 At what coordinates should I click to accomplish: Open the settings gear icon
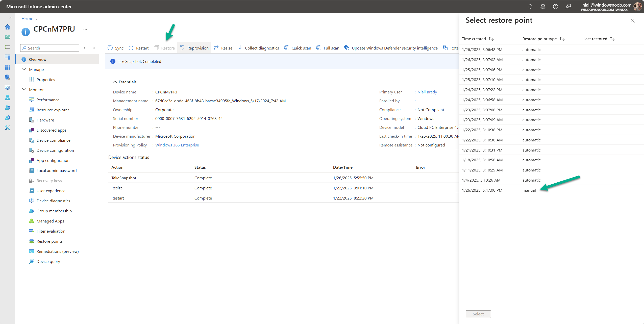(x=543, y=7)
